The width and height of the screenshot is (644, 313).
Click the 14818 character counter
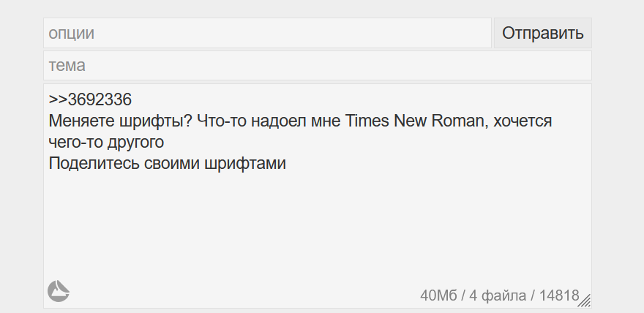(559, 295)
